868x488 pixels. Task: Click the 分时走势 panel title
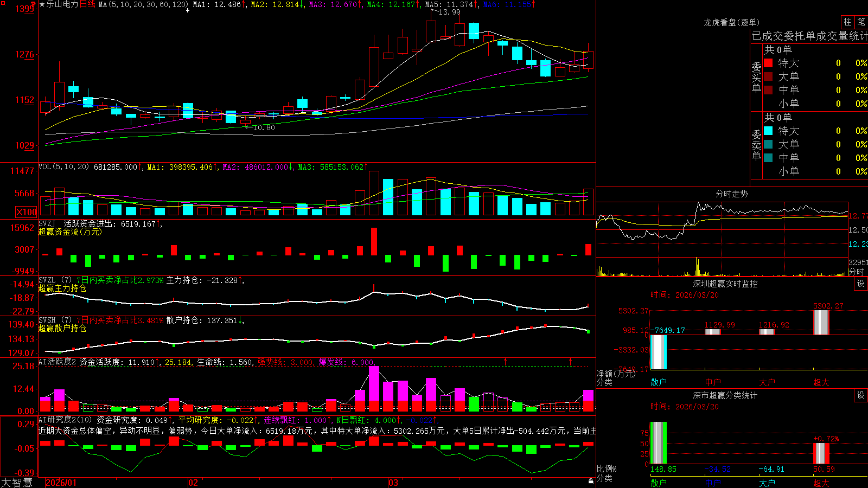(731, 194)
